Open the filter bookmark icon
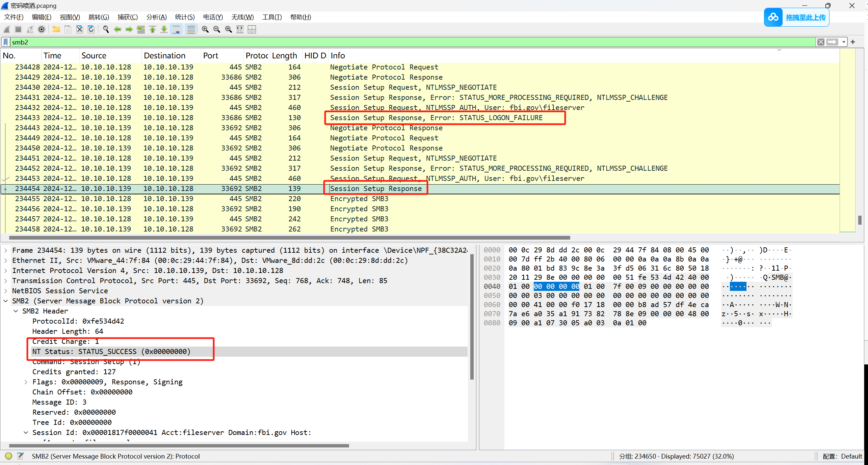 (x=6, y=42)
